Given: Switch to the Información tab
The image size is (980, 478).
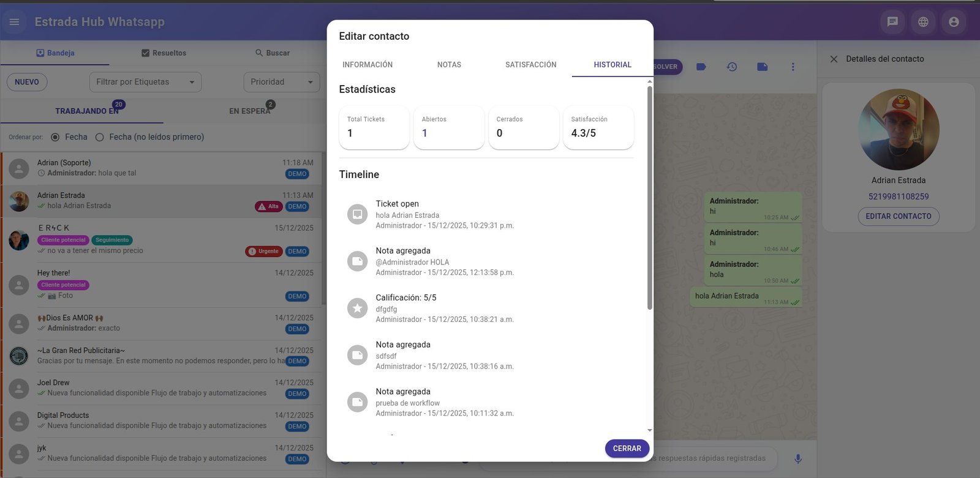Looking at the screenshot, I should tap(367, 65).
